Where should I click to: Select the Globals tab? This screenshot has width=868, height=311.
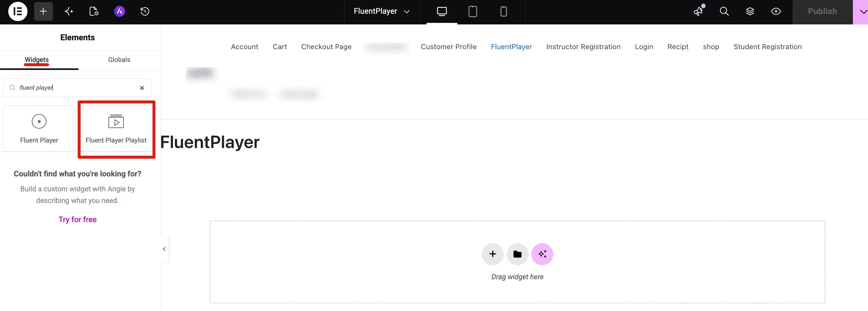click(x=119, y=60)
